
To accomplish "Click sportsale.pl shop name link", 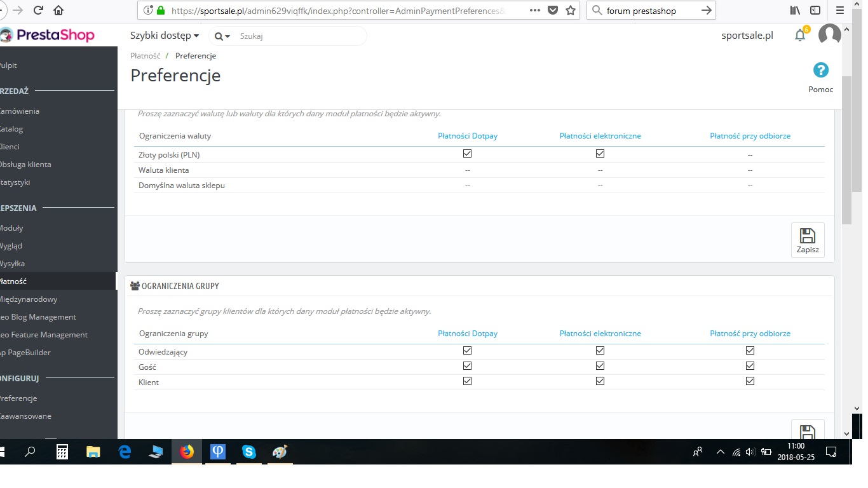I will pyautogui.click(x=747, y=36).
